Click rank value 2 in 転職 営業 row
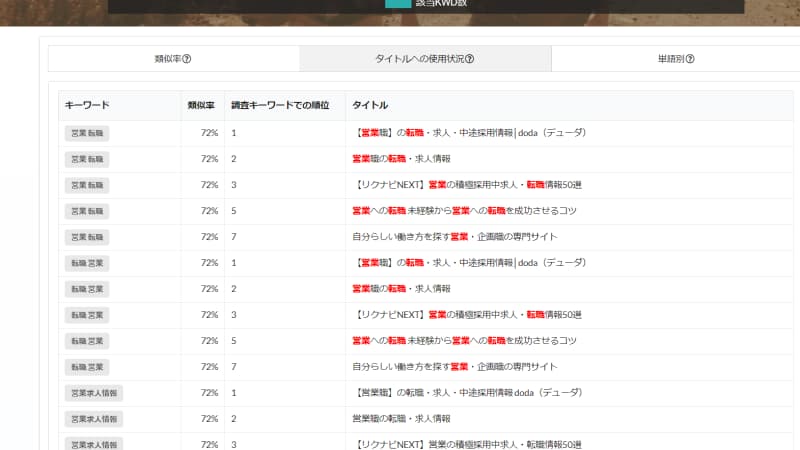The height and width of the screenshot is (450, 800). coord(234,289)
